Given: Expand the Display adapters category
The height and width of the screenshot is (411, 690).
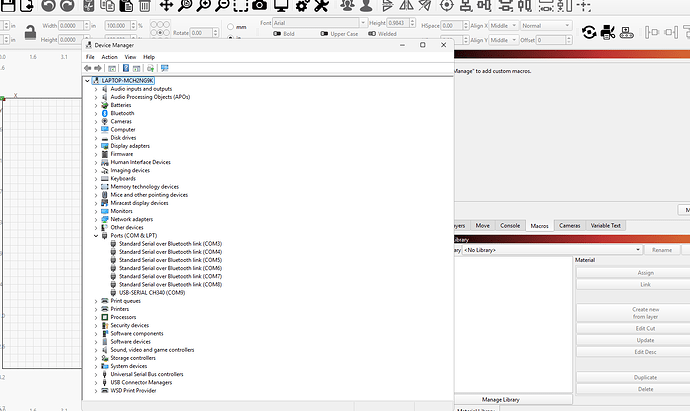Looking at the screenshot, I should (96, 146).
